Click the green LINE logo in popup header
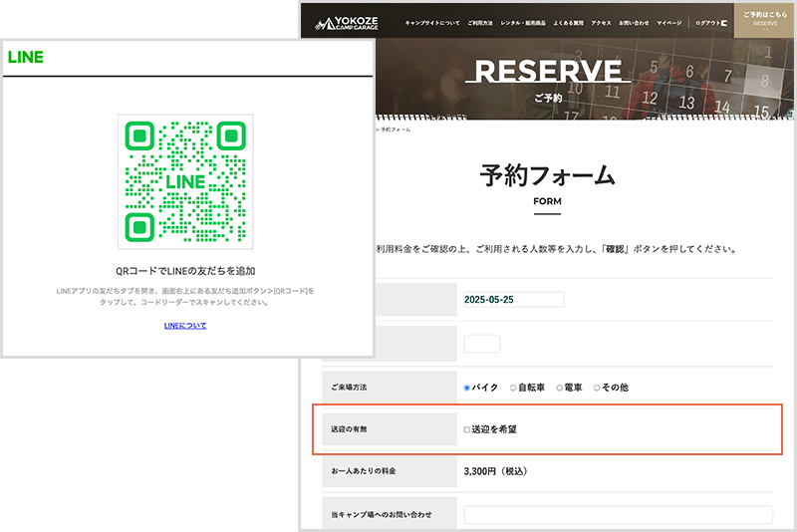The image size is (797, 532). 26,57
